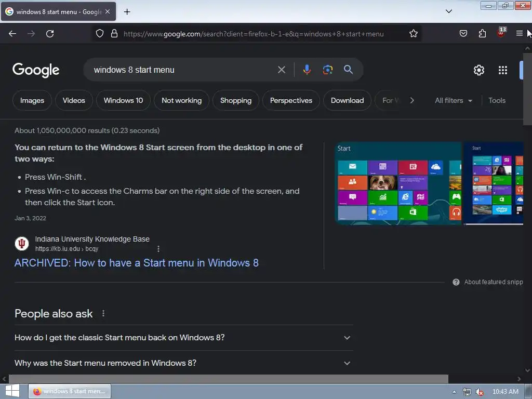
Task: Open the All filters dropdown
Action: 453,100
